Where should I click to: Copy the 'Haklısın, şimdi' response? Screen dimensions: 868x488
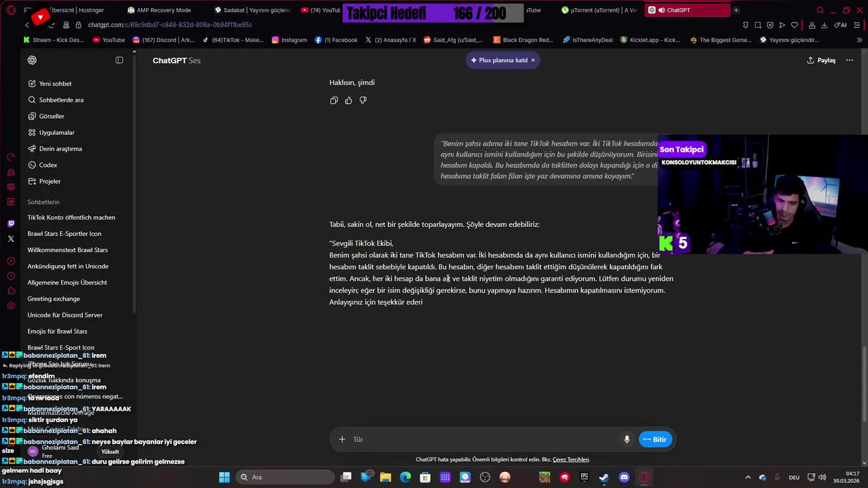[334, 100]
